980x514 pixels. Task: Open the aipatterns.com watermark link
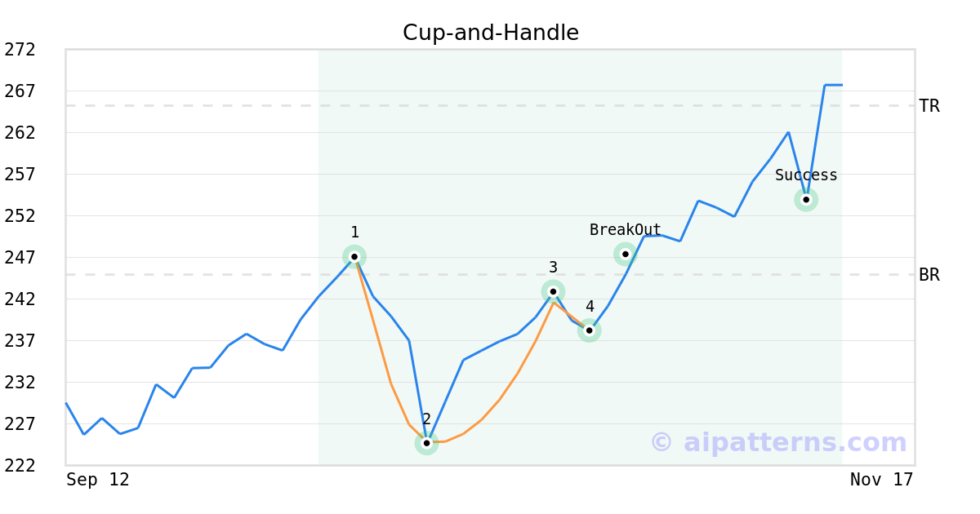[778, 442]
